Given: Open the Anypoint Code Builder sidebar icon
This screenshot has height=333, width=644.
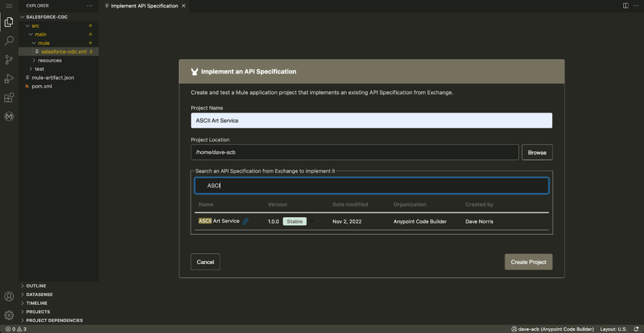Looking at the screenshot, I should pos(9,116).
